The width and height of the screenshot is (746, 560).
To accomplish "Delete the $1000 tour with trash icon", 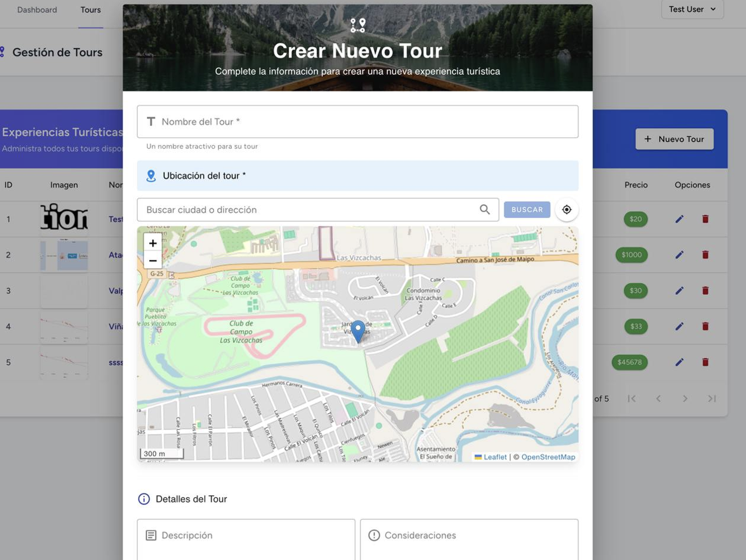I will 705,255.
